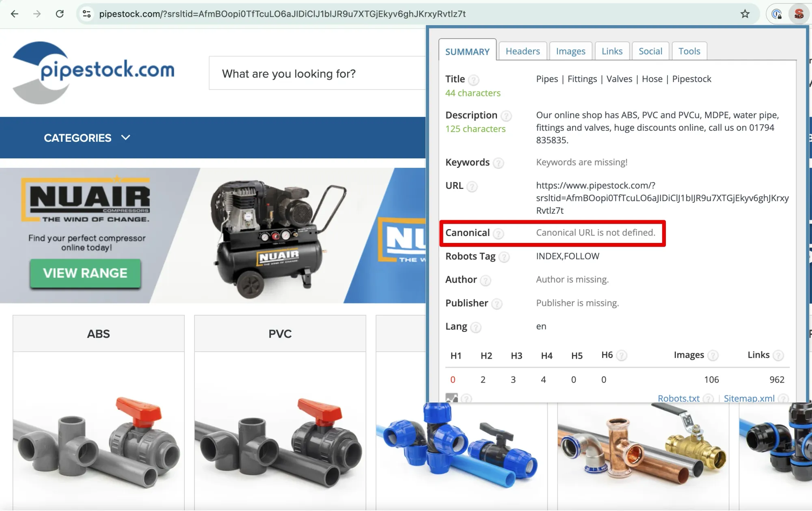Click the '125 characters' description count

(x=475, y=129)
